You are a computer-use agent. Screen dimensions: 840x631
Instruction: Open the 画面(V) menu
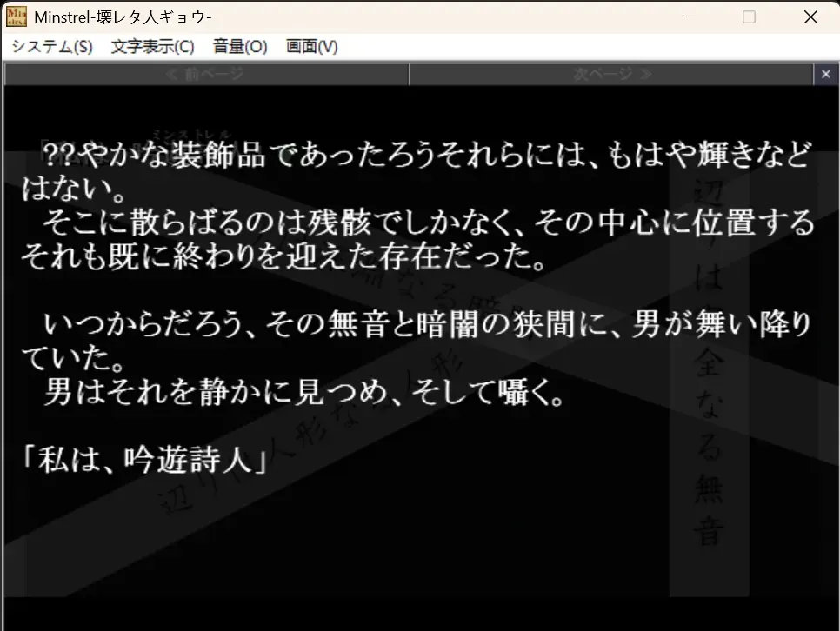312,47
